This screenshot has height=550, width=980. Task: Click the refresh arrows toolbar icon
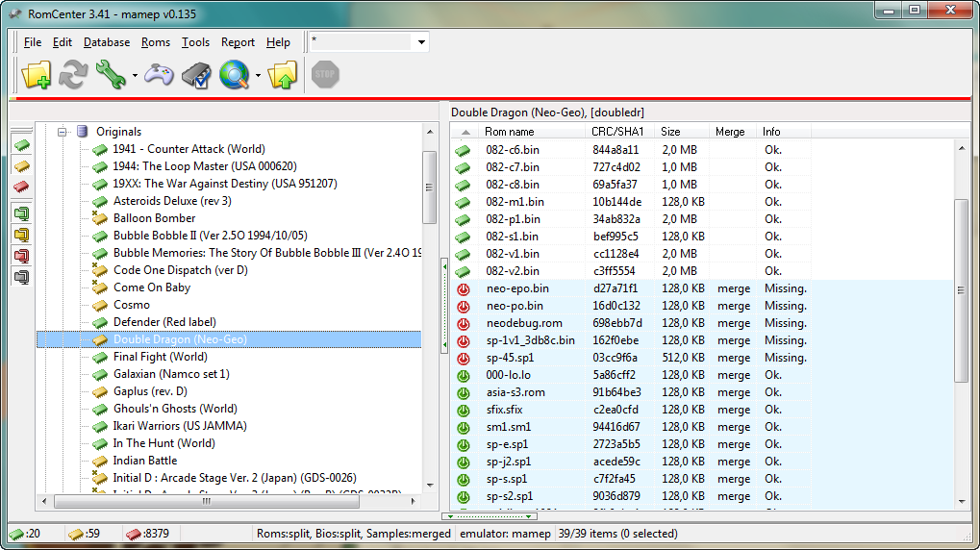[73, 75]
